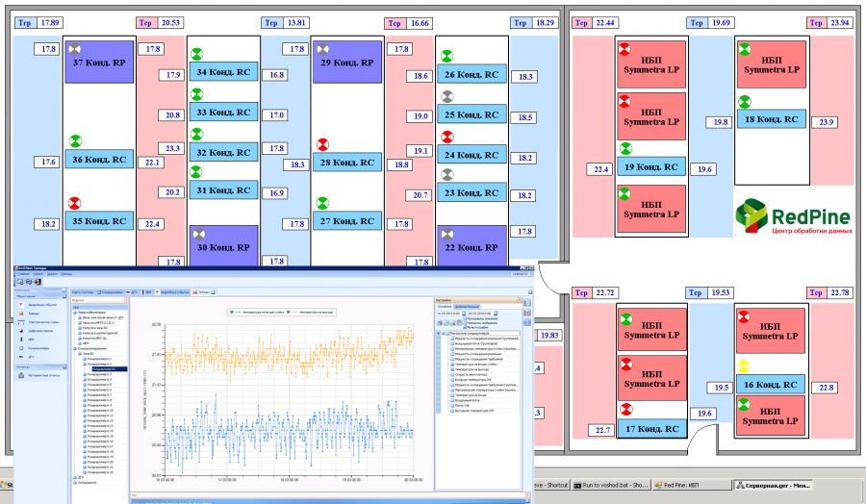The image size is (866, 504).
Task: Switch to Red Pine: ИБП taskbar window
Action: (692, 485)
